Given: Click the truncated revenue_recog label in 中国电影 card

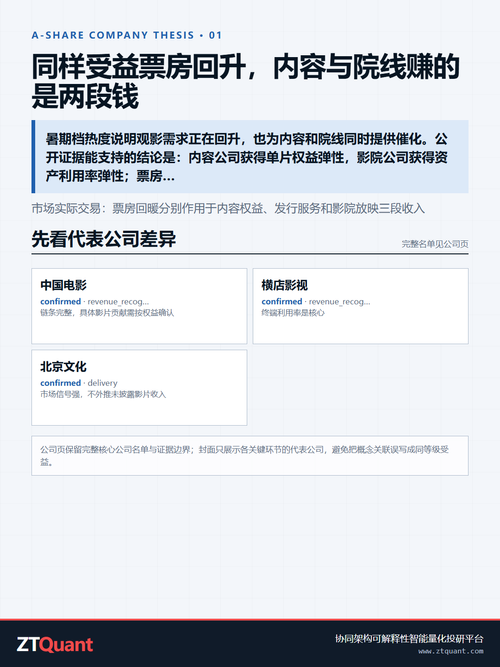Looking at the screenshot, I should point(118,302).
